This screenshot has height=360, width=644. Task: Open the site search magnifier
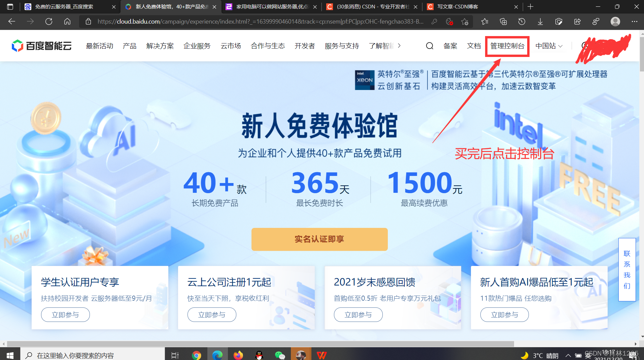click(430, 46)
